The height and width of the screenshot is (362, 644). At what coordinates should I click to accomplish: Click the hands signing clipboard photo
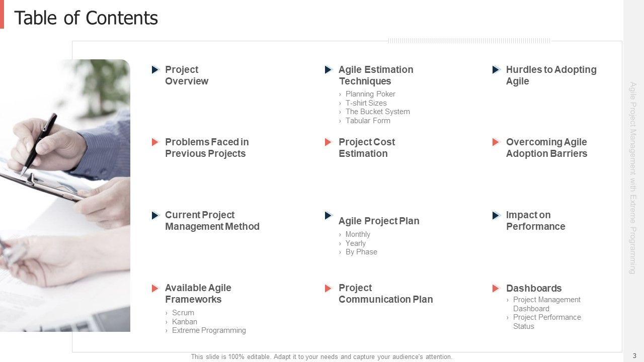click(65, 195)
